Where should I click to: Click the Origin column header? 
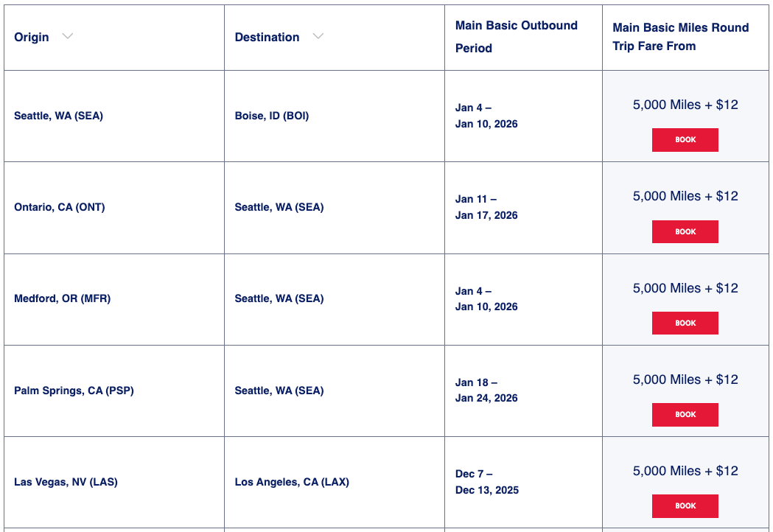tap(31, 37)
